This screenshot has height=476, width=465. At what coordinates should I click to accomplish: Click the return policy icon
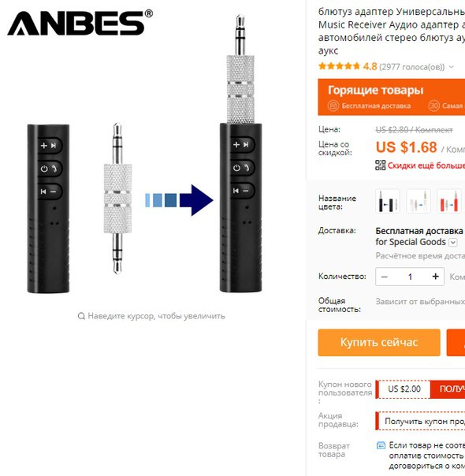click(381, 445)
